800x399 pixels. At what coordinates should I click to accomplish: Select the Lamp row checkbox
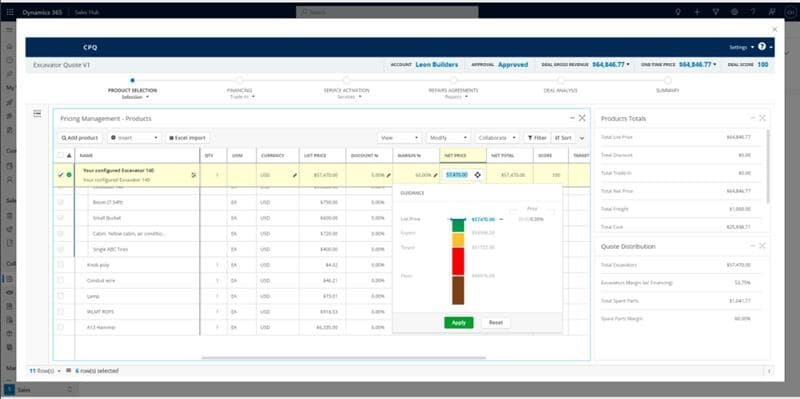tap(61, 296)
